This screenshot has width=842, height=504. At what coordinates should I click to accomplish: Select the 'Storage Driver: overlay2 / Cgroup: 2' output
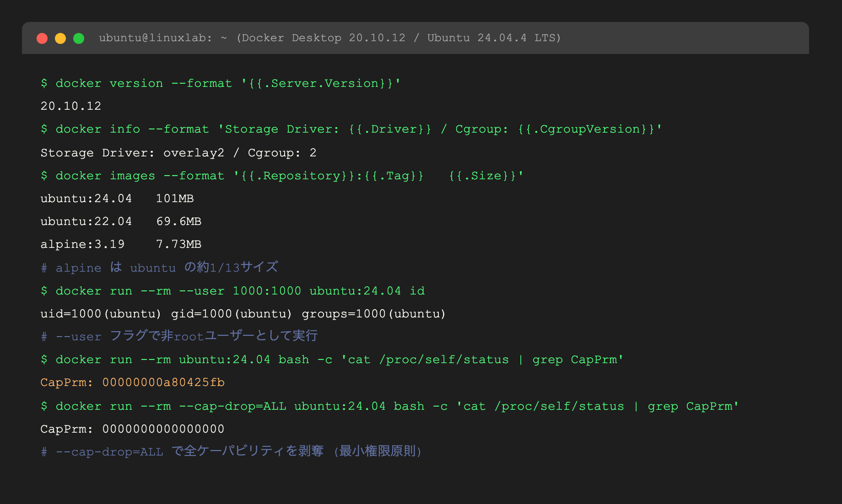click(178, 153)
